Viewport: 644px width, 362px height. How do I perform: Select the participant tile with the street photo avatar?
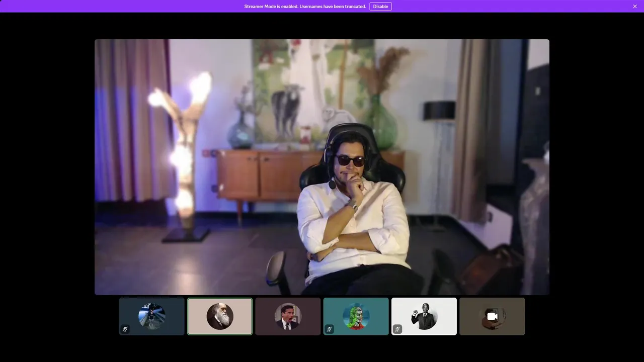[x=152, y=316]
